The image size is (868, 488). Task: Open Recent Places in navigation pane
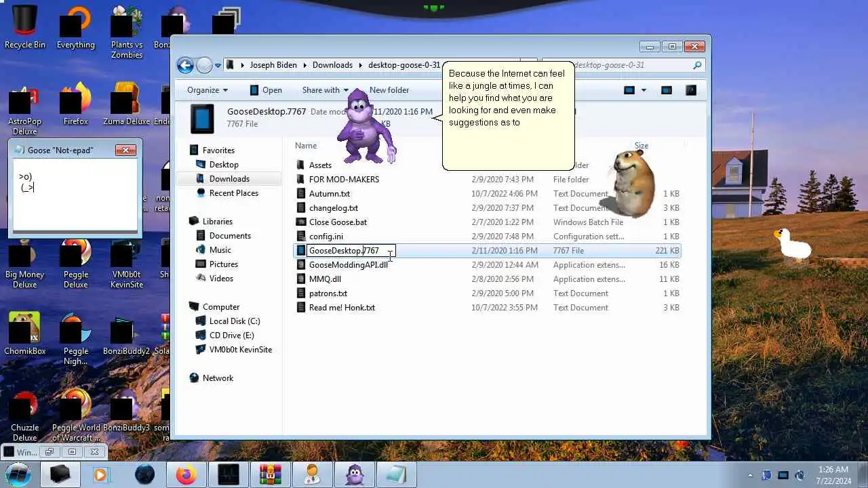(234, 193)
